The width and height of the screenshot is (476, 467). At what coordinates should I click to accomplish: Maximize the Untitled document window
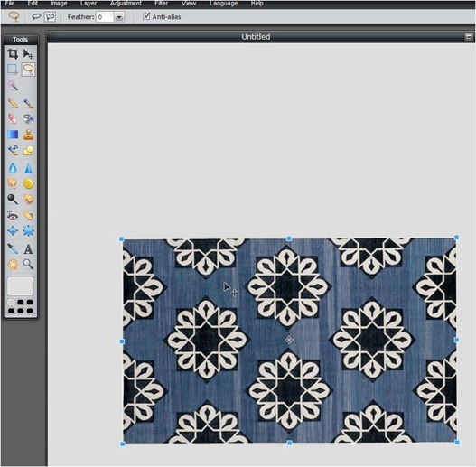pos(469,37)
